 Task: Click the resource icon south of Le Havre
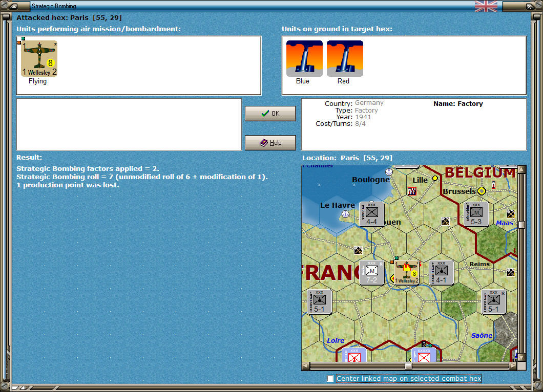tap(358, 250)
